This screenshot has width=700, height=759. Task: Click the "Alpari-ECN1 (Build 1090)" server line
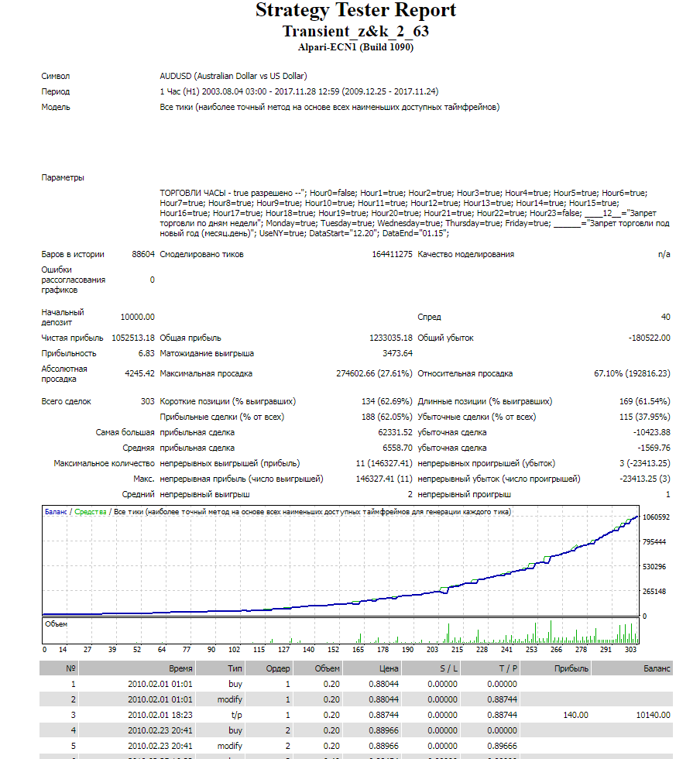pos(356,47)
